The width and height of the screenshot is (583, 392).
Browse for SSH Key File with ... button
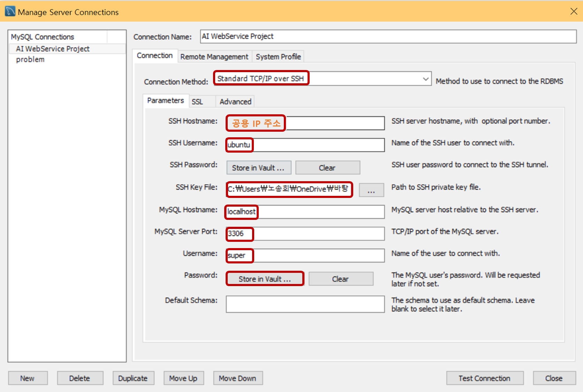pos(371,190)
